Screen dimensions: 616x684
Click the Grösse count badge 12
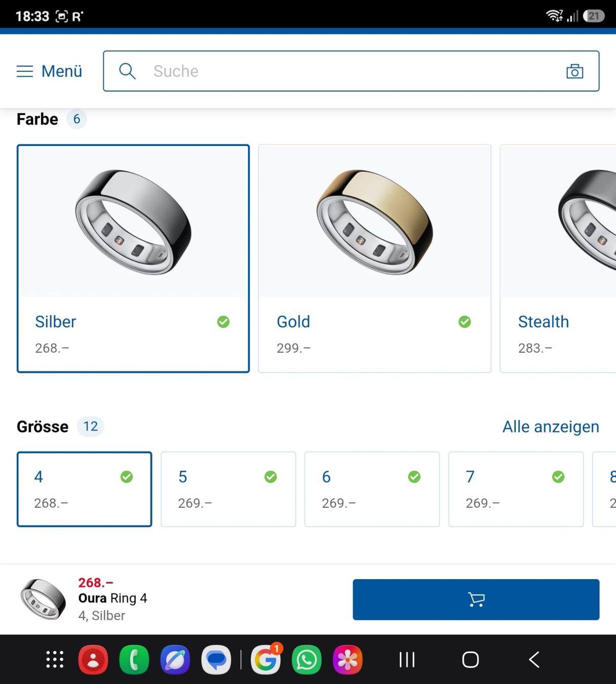click(91, 426)
